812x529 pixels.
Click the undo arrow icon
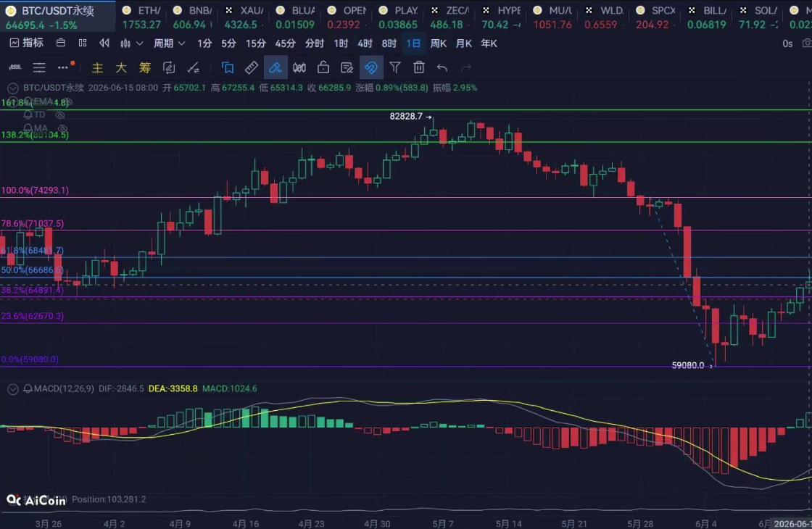(442, 67)
